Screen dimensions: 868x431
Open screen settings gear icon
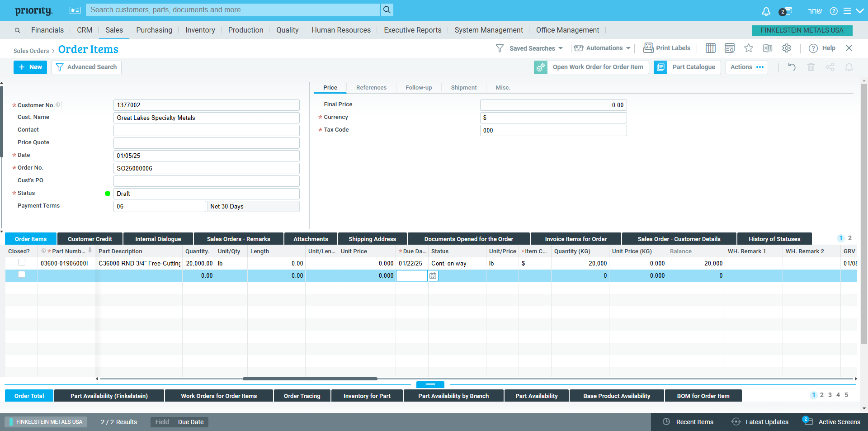click(x=787, y=48)
